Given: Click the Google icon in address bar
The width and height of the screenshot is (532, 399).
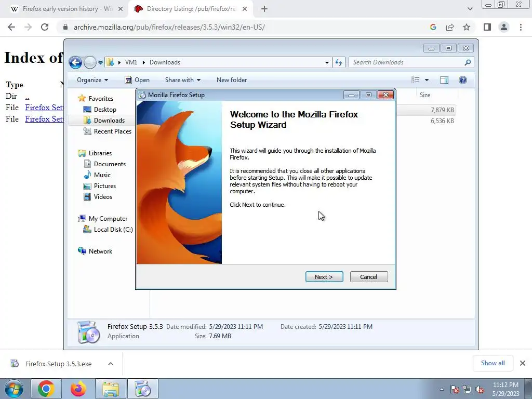Looking at the screenshot, I should coord(433,27).
